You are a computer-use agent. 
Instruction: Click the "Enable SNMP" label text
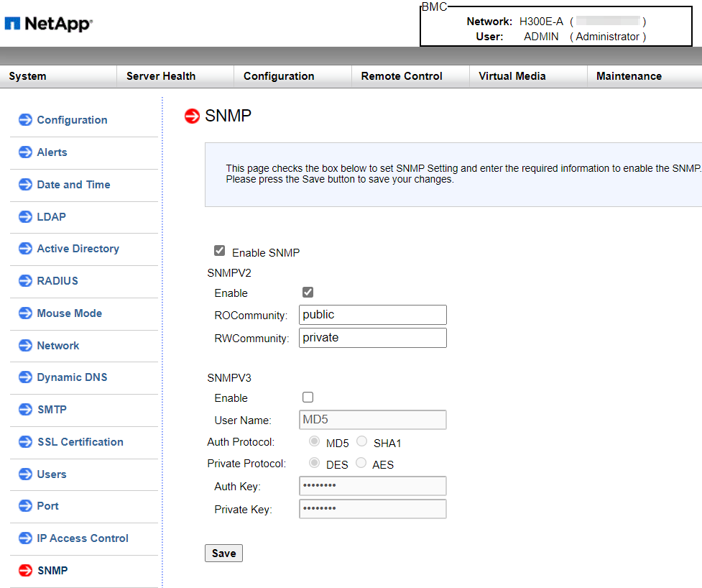[x=266, y=253]
